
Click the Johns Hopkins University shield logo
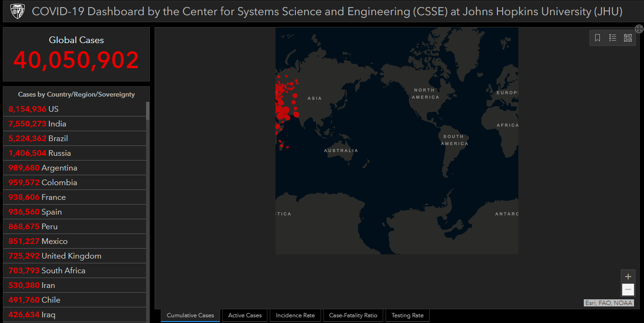[x=18, y=11]
